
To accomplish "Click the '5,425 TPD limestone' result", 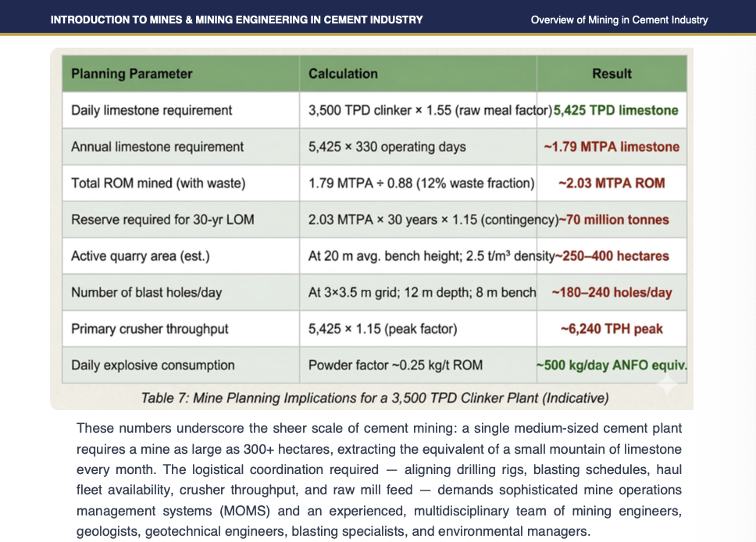I will 615,110.
